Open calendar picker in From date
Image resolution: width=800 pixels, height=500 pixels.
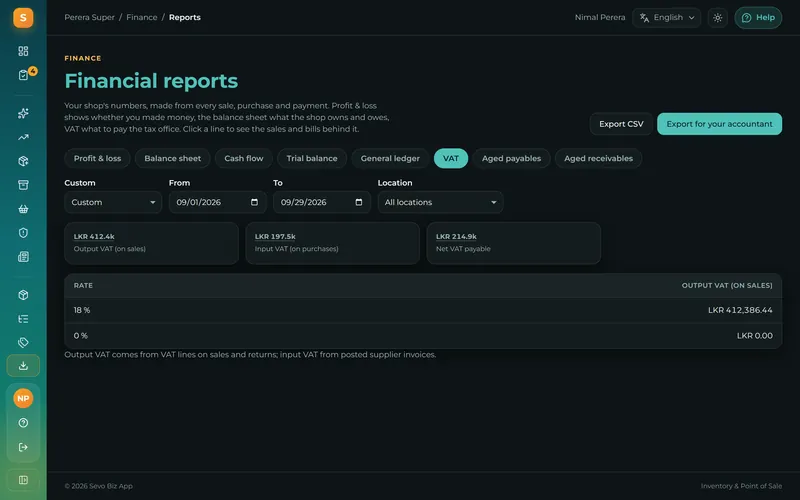click(254, 202)
